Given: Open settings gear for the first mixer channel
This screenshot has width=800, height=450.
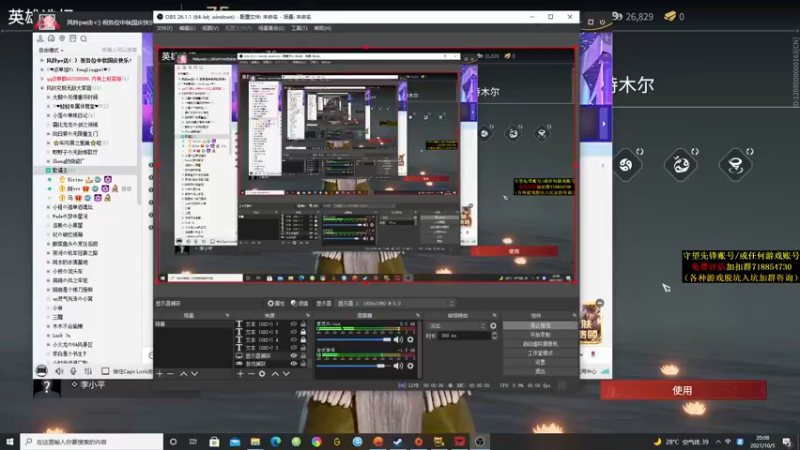Looking at the screenshot, I should (410, 339).
